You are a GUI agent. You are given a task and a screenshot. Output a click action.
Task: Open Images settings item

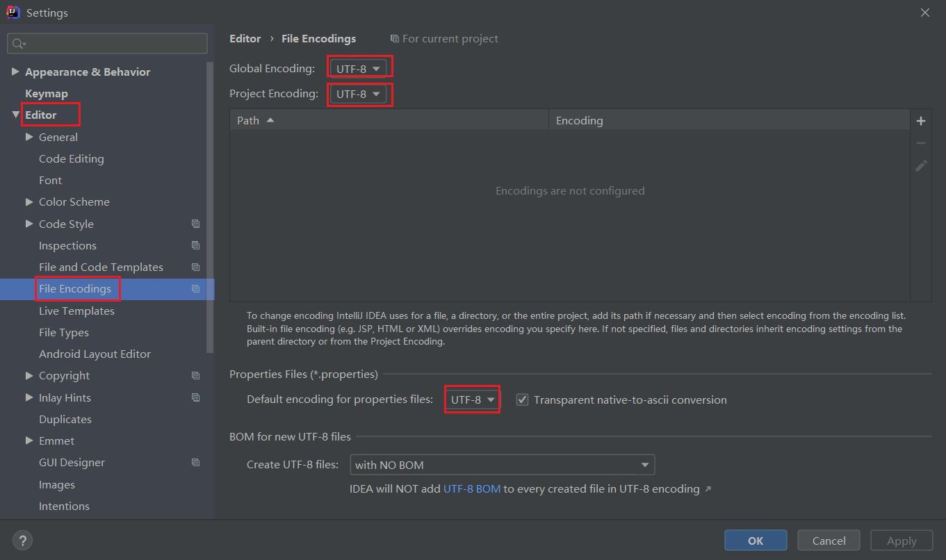[x=57, y=484]
